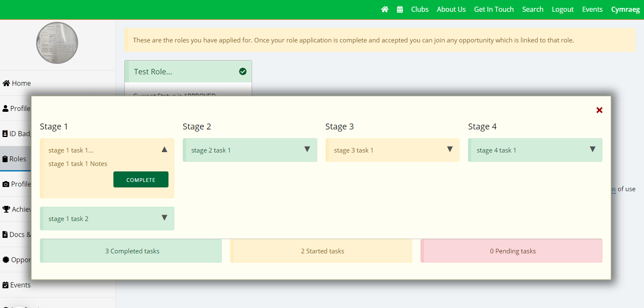The width and height of the screenshot is (644, 308).
Task: Click the Home icon in sidebar
Action: pos(6,83)
